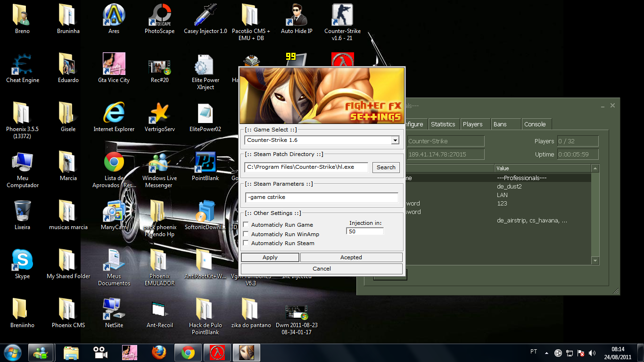Open NetSite desktop icon
This screenshot has height=362, width=644.
tap(114, 313)
